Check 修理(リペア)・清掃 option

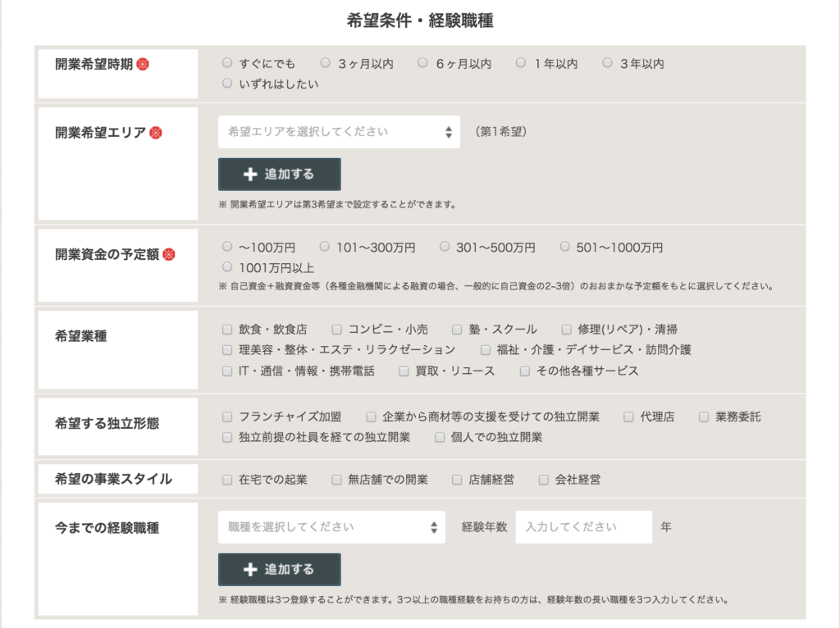tap(566, 330)
